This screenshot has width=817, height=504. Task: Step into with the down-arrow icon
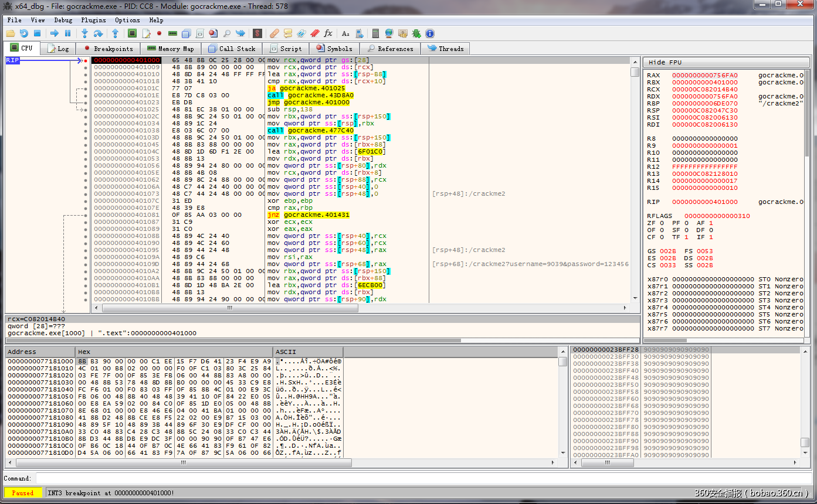tap(85, 33)
